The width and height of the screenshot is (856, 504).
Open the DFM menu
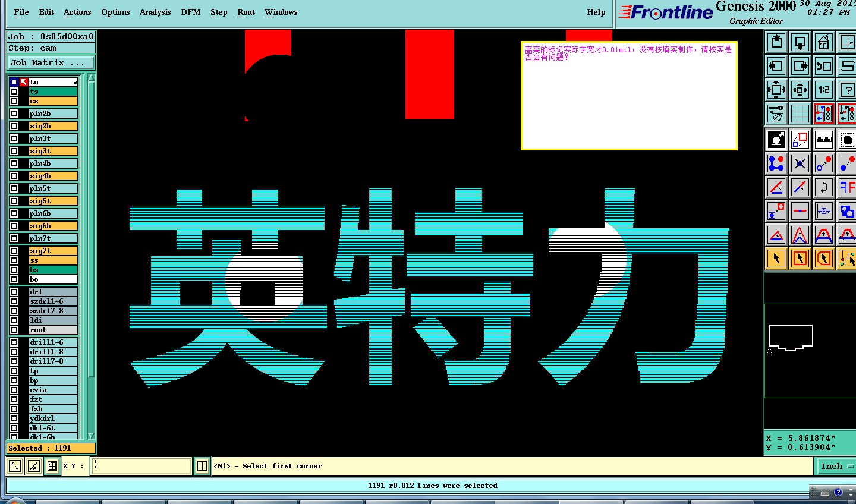coord(191,12)
